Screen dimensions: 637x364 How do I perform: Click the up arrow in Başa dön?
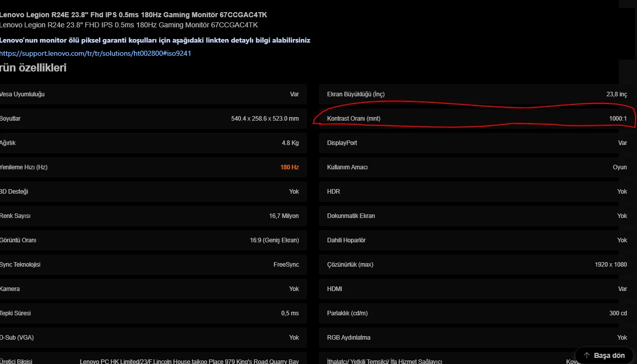pyautogui.click(x=587, y=355)
